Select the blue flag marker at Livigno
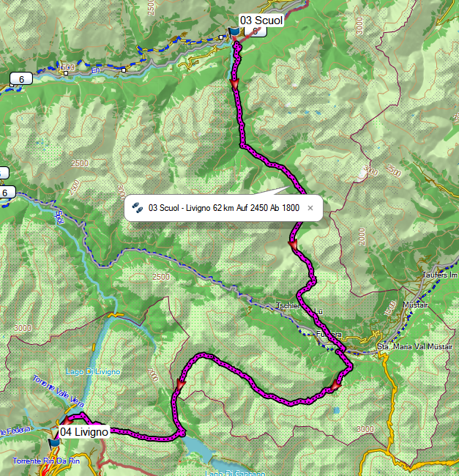 55,444
